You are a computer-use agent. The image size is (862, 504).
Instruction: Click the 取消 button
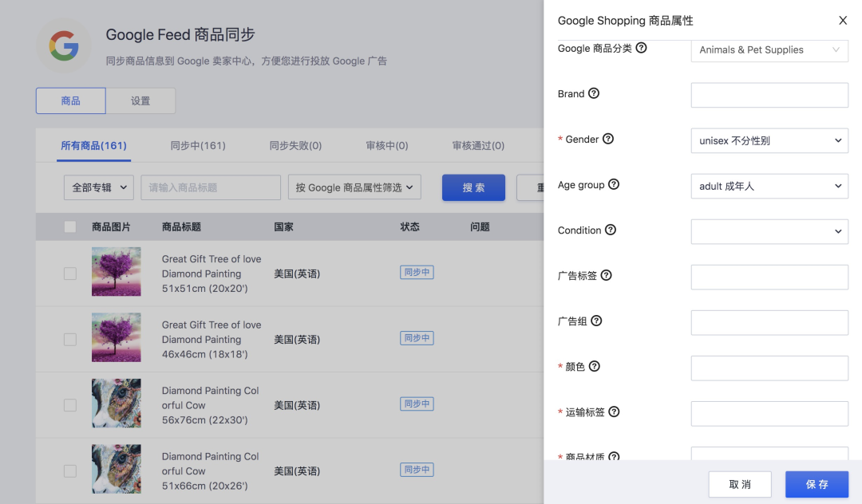pyautogui.click(x=740, y=484)
